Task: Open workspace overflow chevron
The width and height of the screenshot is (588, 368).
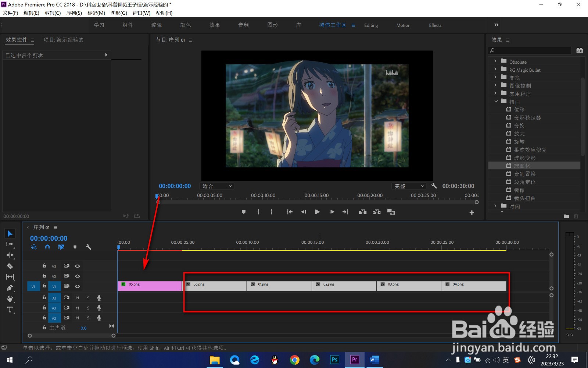Action: [x=496, y=25]
